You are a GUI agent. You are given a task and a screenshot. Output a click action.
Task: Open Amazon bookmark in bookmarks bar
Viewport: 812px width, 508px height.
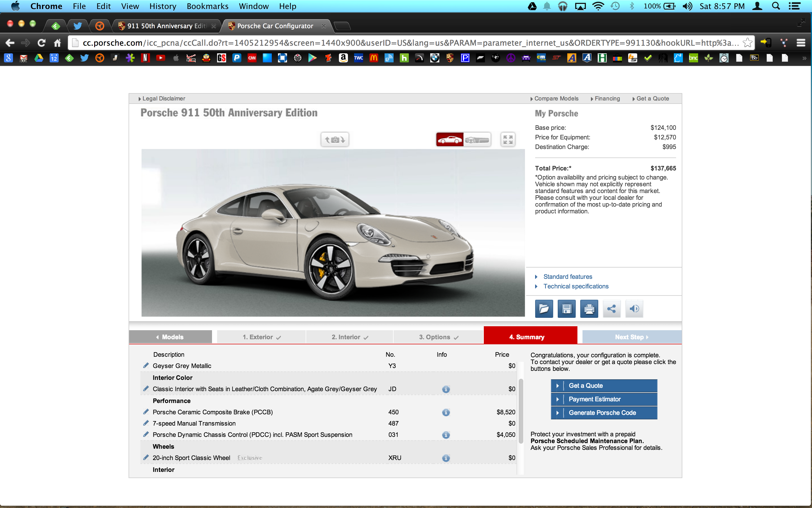pos(343,58)
